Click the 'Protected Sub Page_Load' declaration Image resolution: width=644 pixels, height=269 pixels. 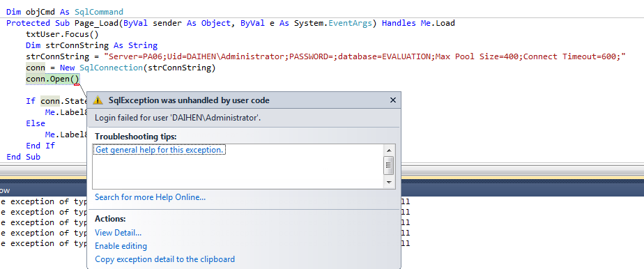231,23
